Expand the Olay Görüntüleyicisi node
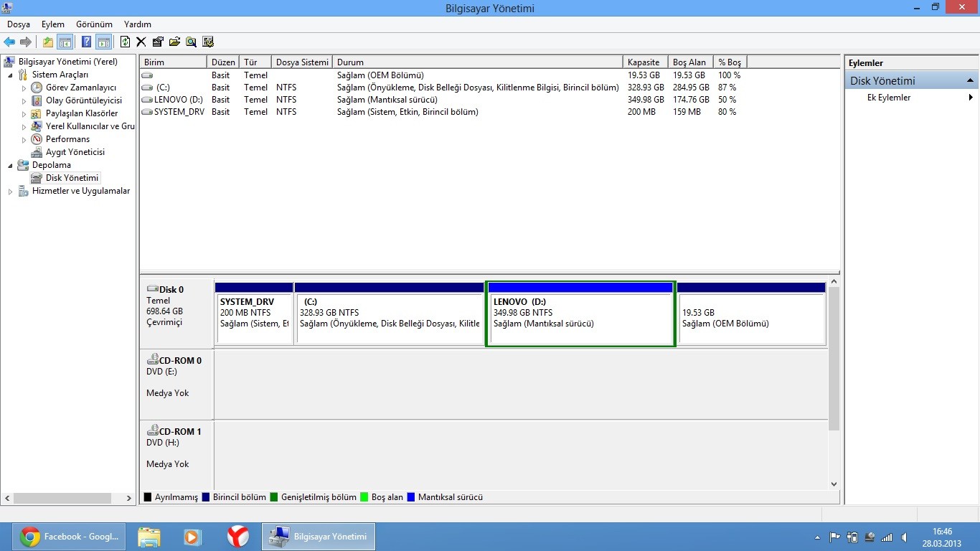The height and width of the screenshot is (551, 980). [x=24, y=100]
